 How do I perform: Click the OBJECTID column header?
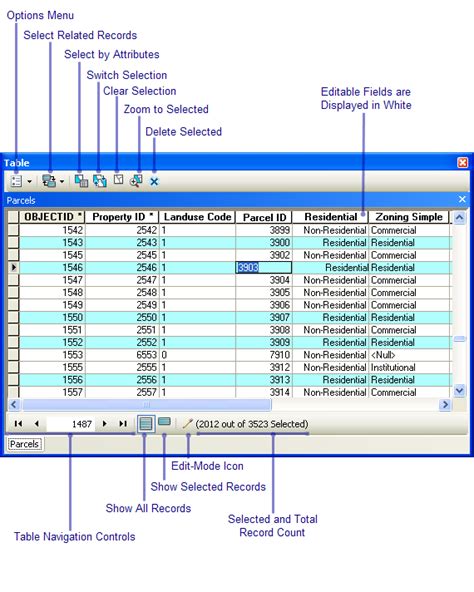tap(52, 217)
